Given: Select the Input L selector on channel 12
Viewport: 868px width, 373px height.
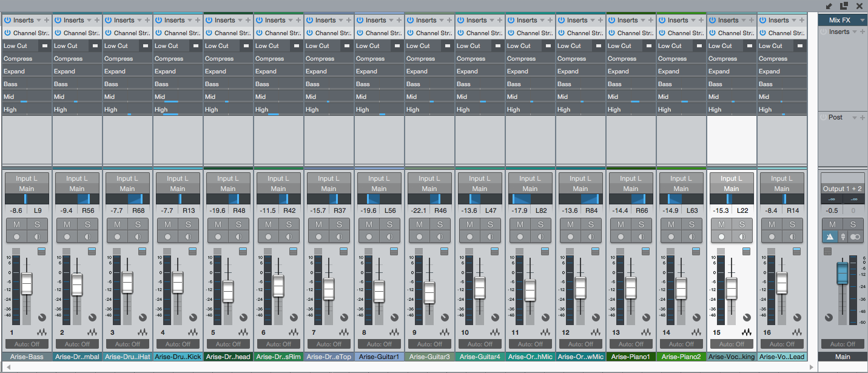Looking at the screenshot, I should click(x=580, y=178).
